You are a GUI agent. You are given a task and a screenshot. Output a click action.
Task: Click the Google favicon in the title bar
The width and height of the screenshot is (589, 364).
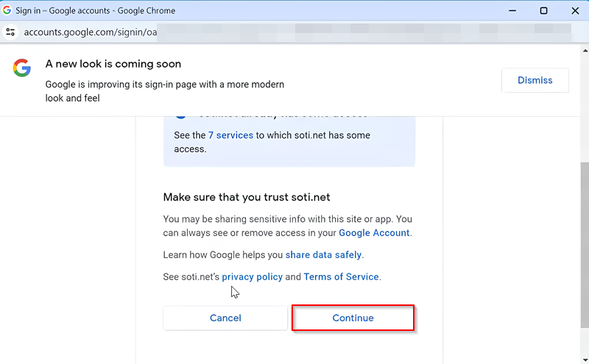[7, 10]
